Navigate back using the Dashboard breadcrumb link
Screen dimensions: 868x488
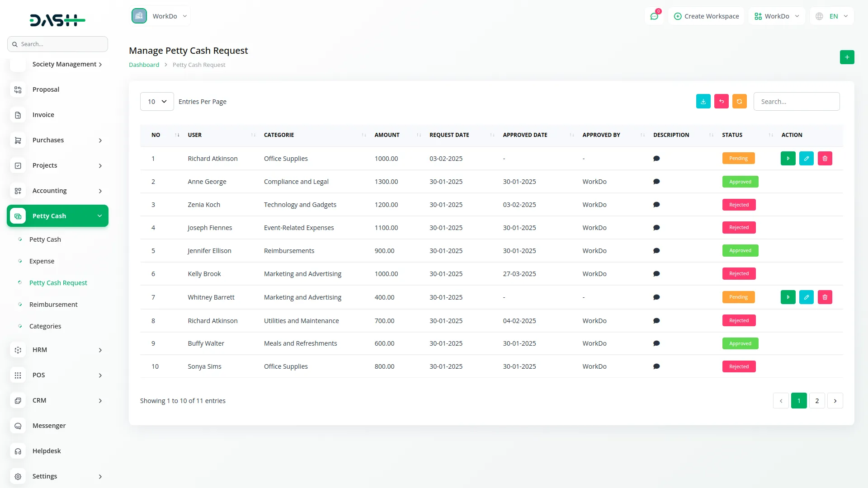(144, 65)
